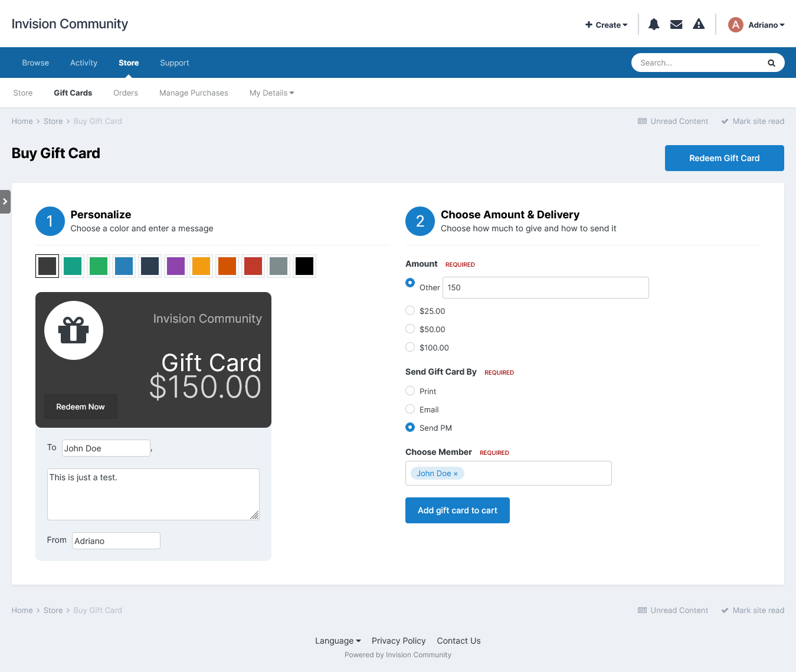This screenshot has height=672, width=796.
Task: Click top Unread Content link
Action: pyautogui.click(x=673, y=121)
